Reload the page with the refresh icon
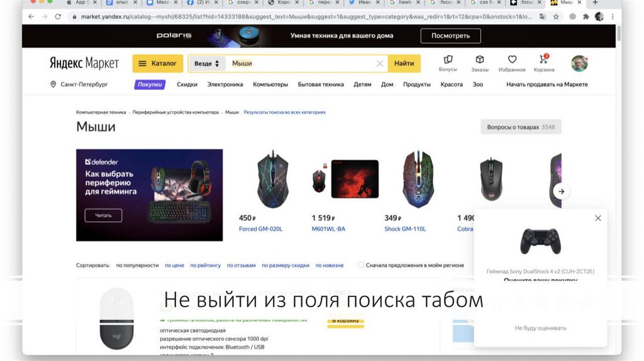The image size is (644, 361). tap(58, 16)
